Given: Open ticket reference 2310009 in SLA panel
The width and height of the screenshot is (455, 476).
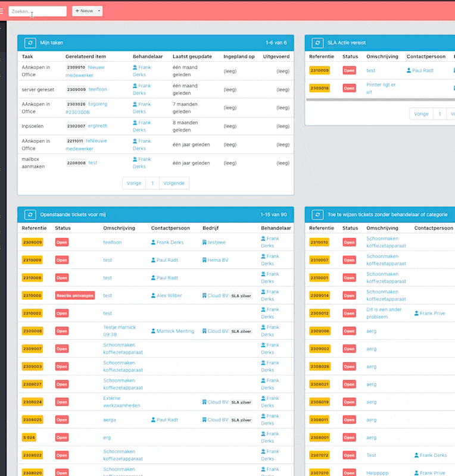Looking at the screenshot, I should click(x=319, y=70).
